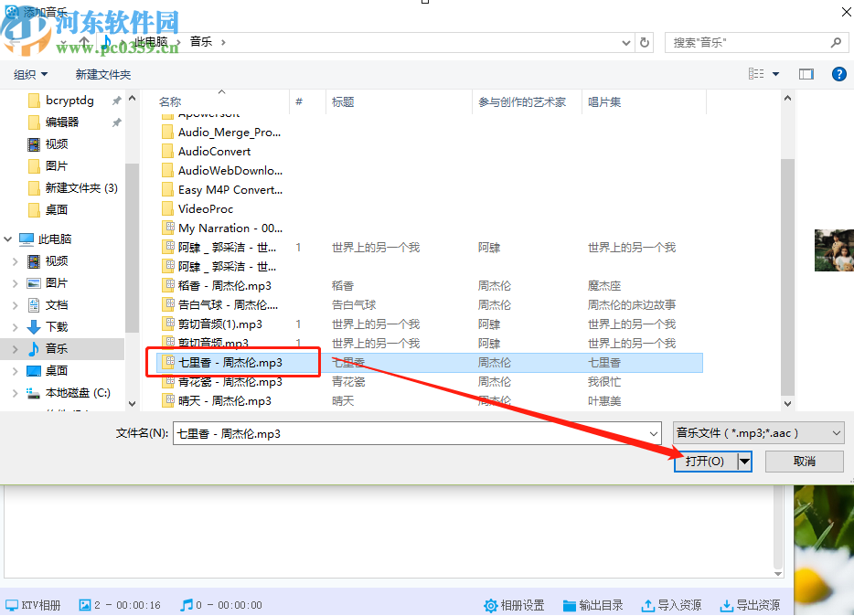Expand 本地磁盘 (C:) tree node
This screenshot has width=854, height=616.
tap(16, 393)
